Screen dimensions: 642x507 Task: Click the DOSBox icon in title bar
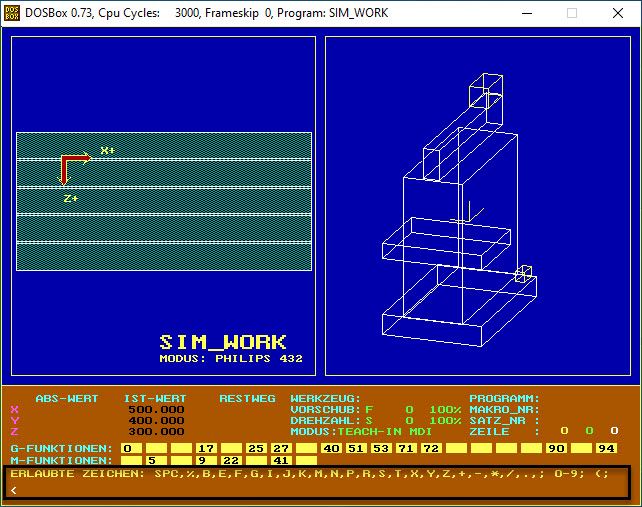pos(12,13)
